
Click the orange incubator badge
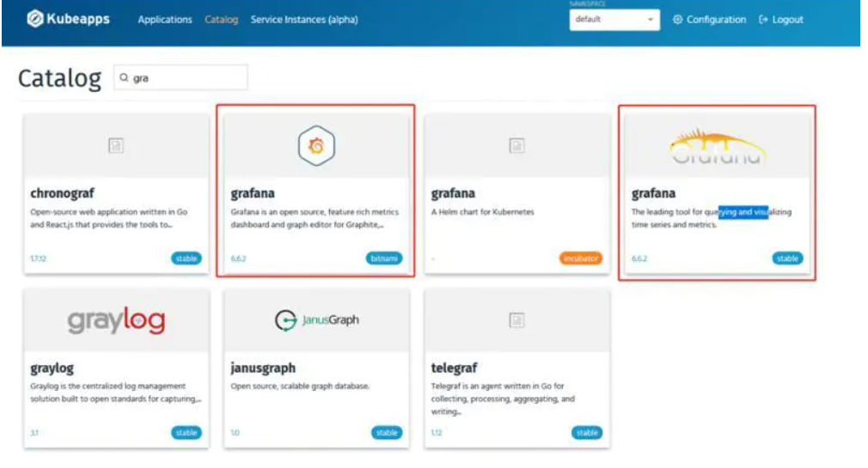coord(581,258)
